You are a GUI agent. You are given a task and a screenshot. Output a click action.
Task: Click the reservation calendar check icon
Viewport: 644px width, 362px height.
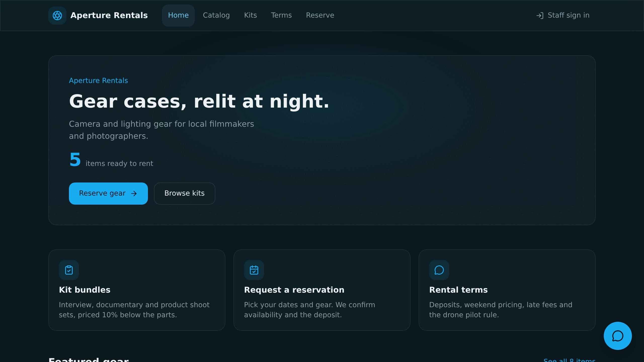[x=254, y=270]
